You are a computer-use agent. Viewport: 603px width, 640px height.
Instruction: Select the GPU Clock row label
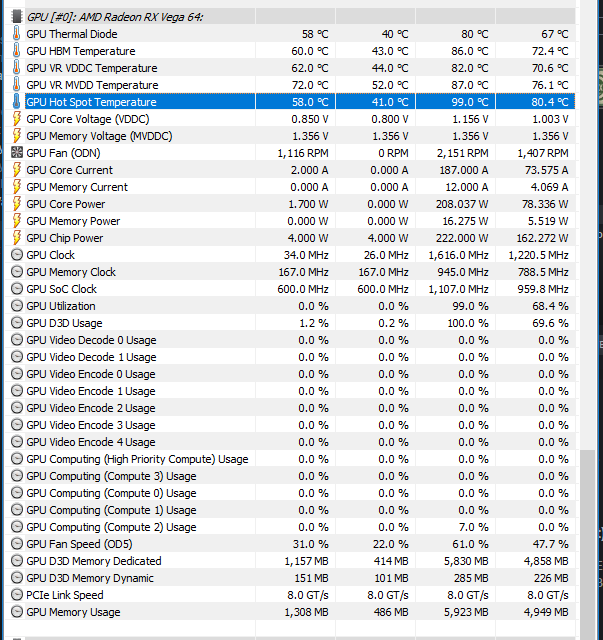click(x=51, y=255)
